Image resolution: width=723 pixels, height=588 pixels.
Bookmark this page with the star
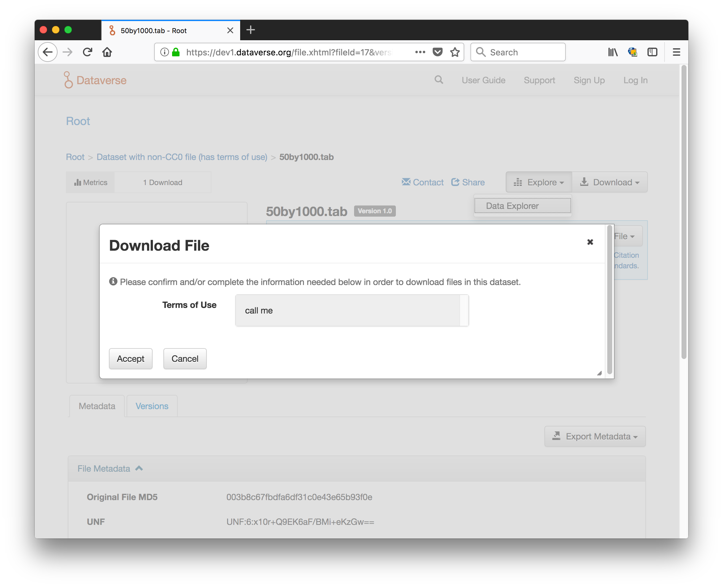coord(455,52)
